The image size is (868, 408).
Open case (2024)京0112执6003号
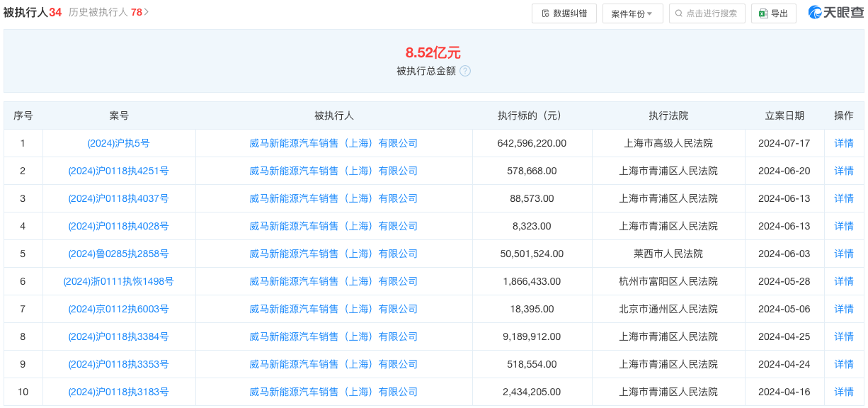point(119,309)
